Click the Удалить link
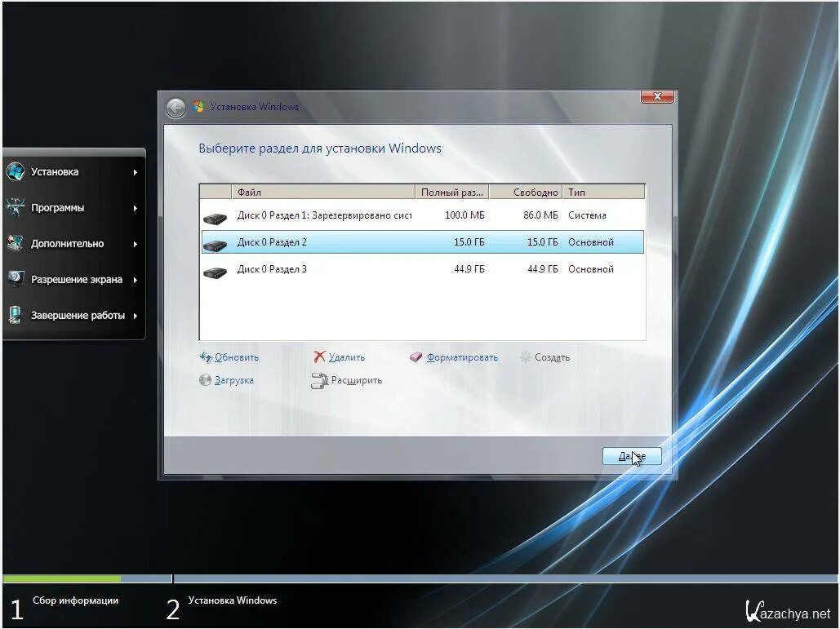Screen dimensions: 840x629 click(x=347, y=357)
